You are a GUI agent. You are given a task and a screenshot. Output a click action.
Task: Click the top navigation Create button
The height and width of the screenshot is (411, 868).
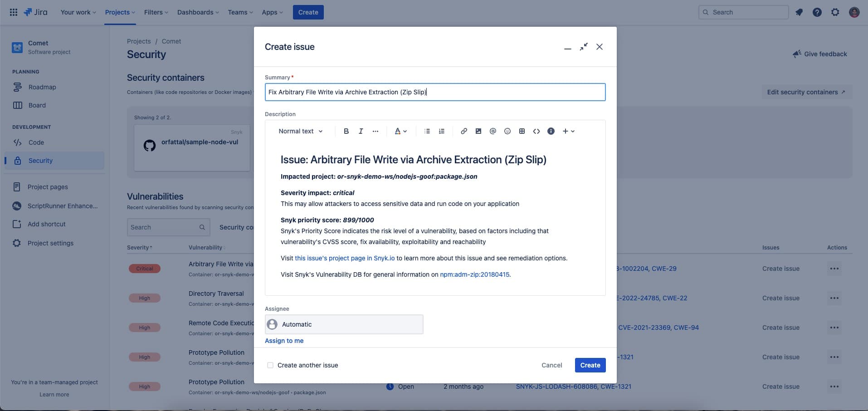click(308, 12)
